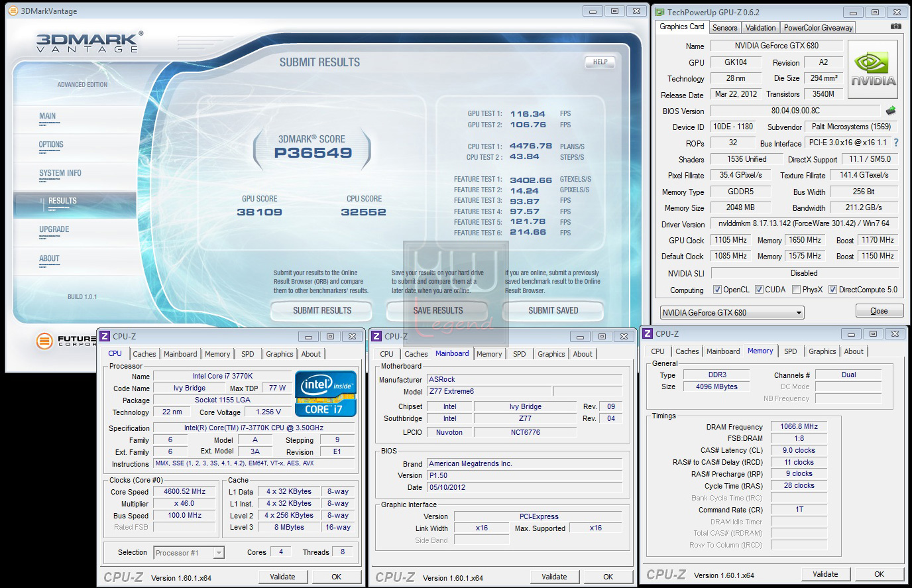912x588 pixels.
Task: Click the P36549 3DMark score
Action: pos(313,153)
